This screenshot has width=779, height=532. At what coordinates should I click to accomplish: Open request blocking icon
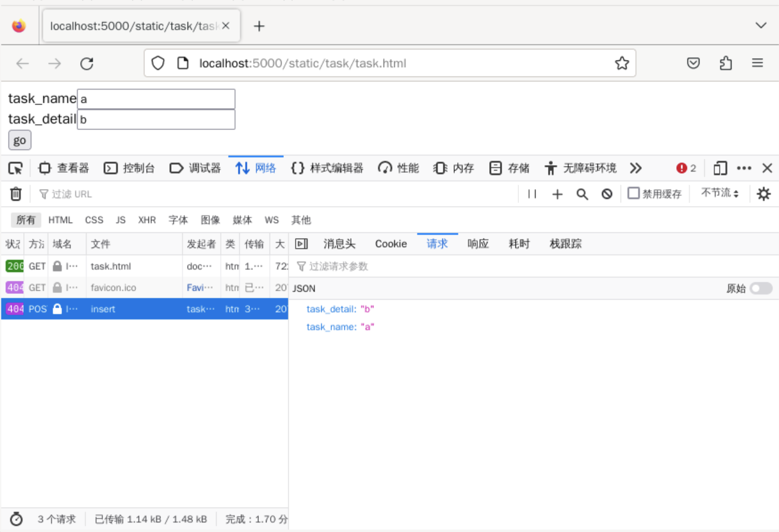(607, 194)
